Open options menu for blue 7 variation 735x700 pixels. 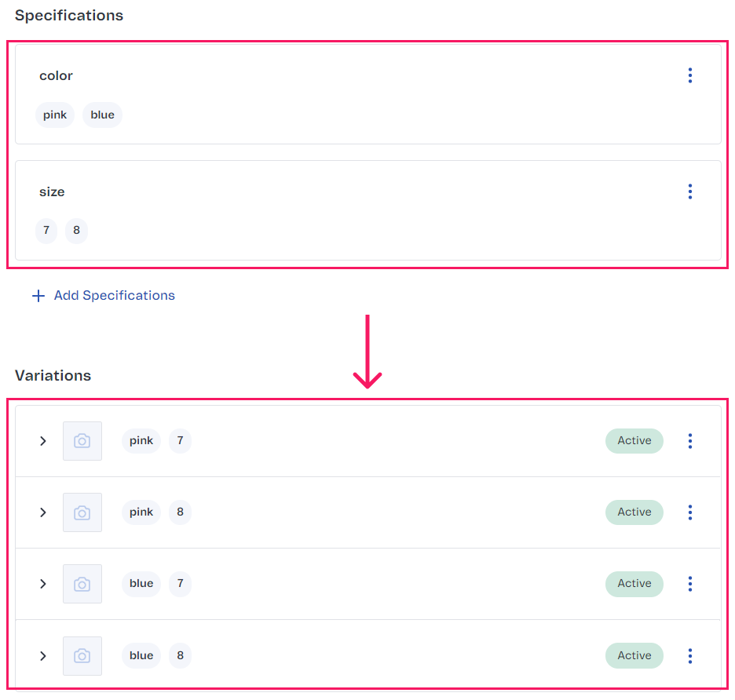(x=690, y=584)
